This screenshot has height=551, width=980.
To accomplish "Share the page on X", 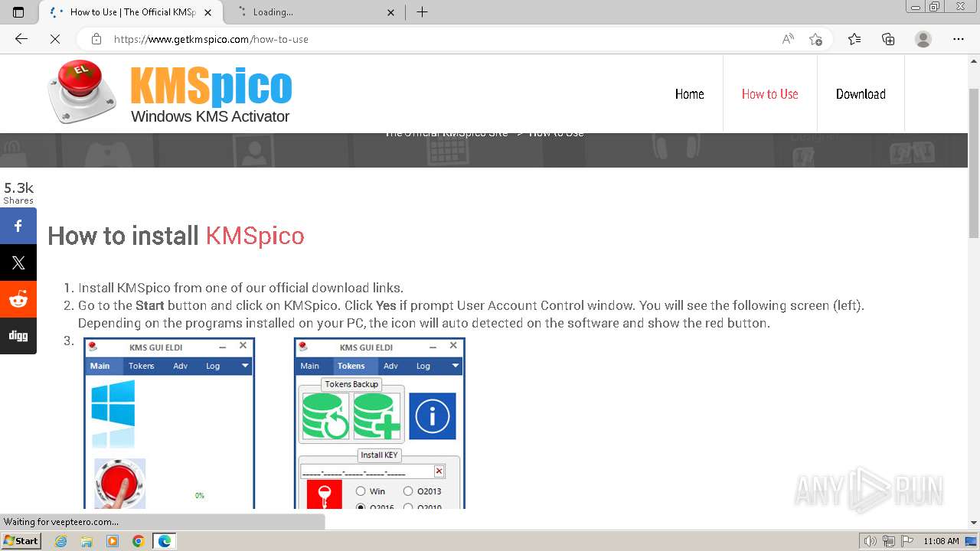I will pyautogui.click(x=18, y=262).
